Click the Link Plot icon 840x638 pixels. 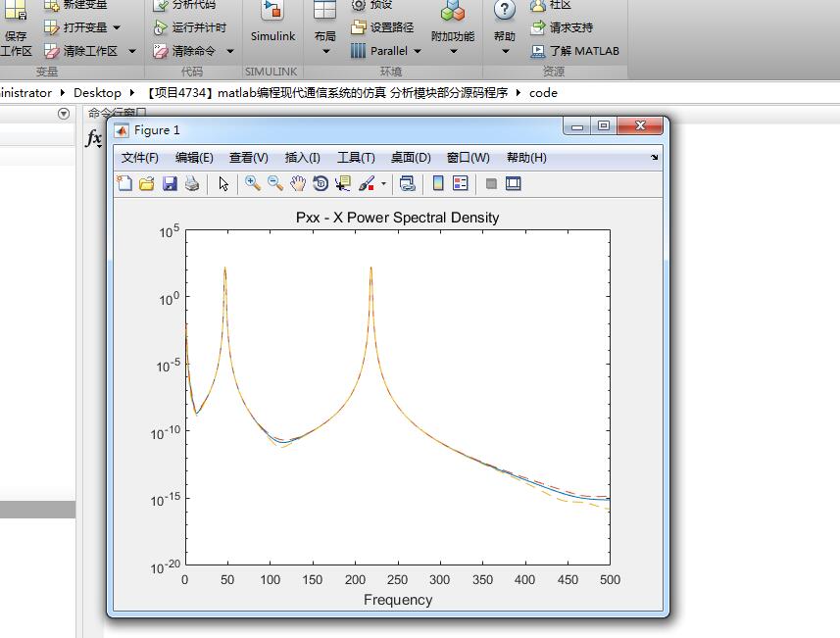408,183
